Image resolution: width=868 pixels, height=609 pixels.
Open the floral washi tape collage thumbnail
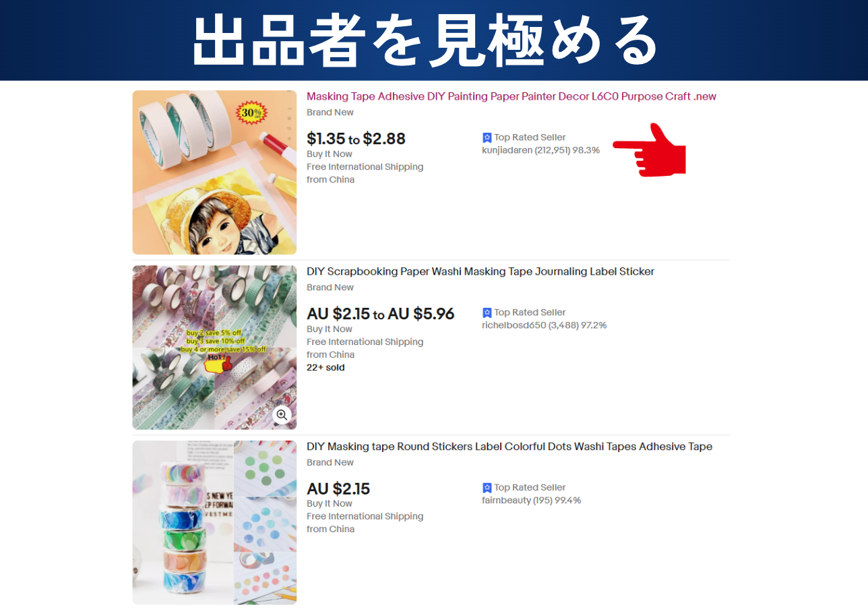214,348
